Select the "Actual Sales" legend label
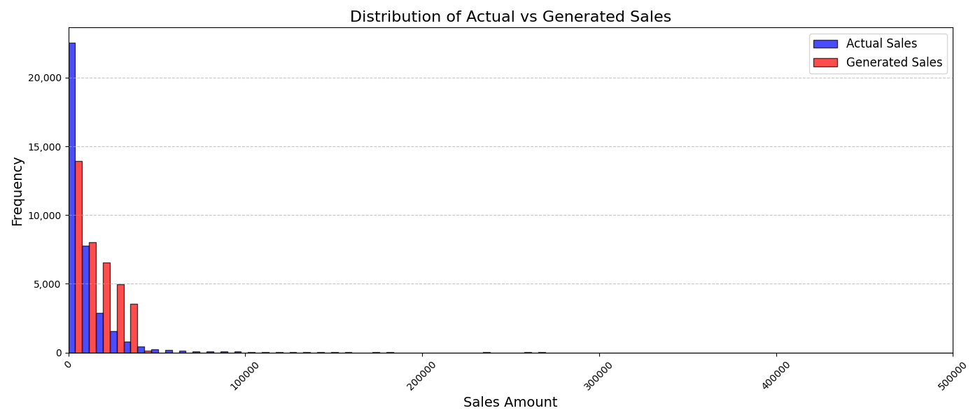 [x=881, y=44]
